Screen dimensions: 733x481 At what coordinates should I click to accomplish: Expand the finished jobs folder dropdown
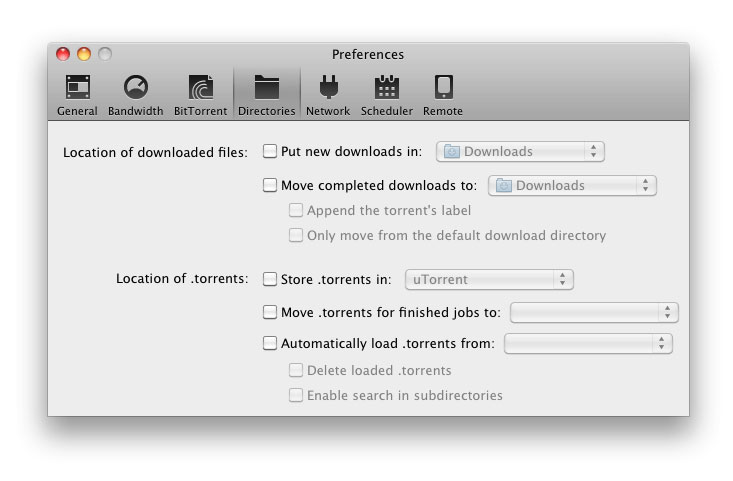(594, 312)
